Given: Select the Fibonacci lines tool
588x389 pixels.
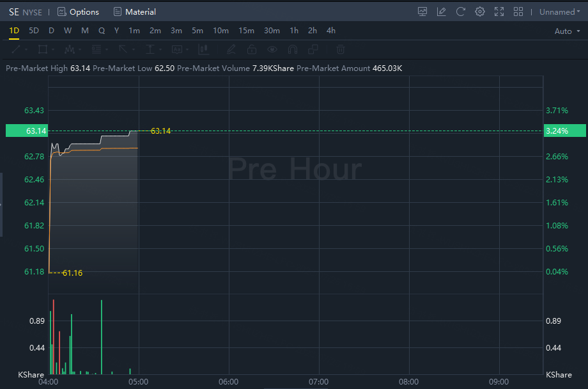Looking at the screenshot, I should tap(97, 49).
